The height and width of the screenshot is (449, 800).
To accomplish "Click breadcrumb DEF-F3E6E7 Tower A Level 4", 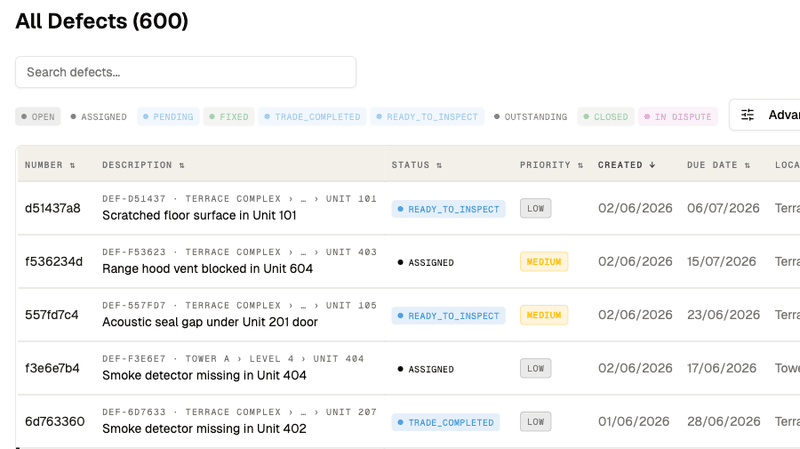I will point(233,359).
